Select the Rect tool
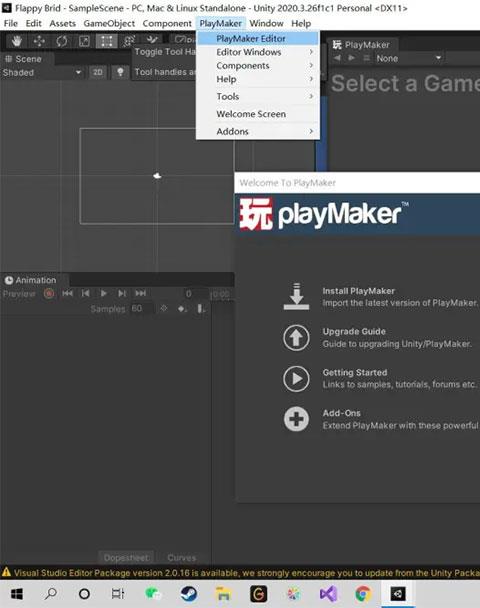The image size is (480, 608). (107, 41)
